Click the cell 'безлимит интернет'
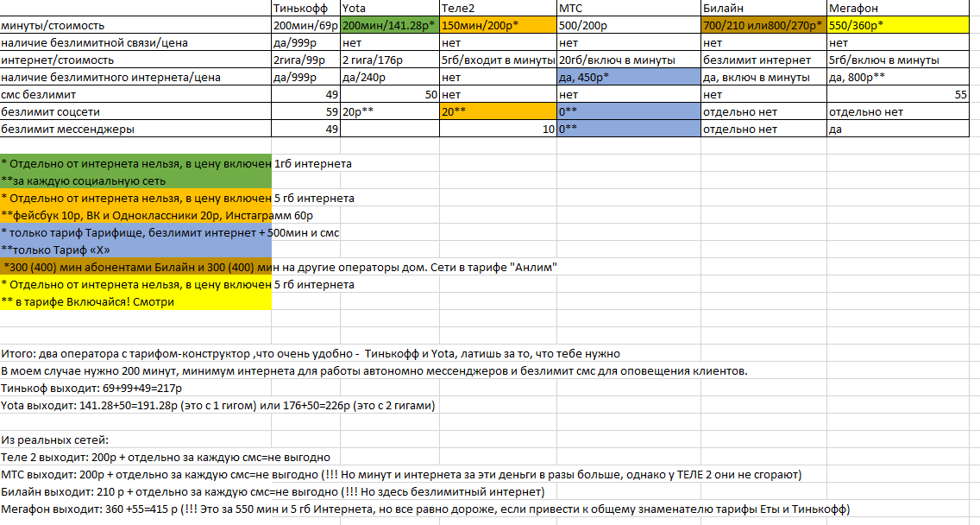 [763, 60]
